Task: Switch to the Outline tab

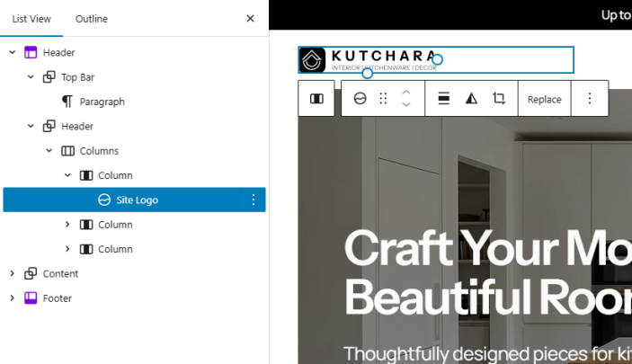Action: 92,19
